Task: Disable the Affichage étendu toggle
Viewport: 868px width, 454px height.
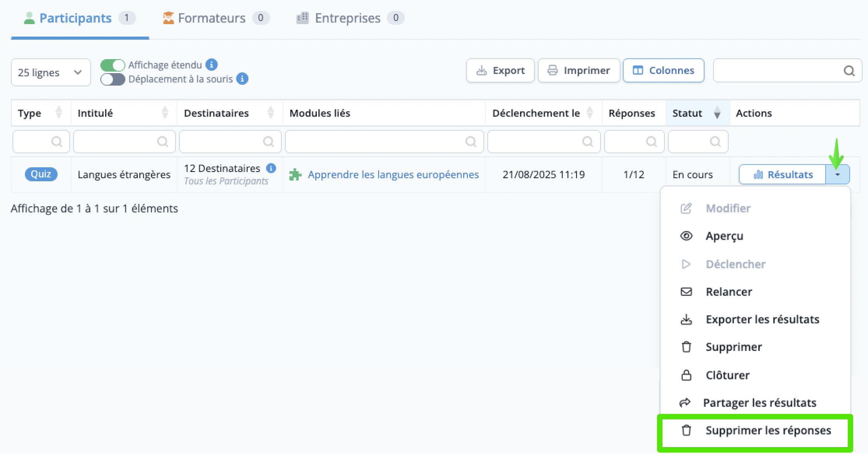Action: coord(113,65)
